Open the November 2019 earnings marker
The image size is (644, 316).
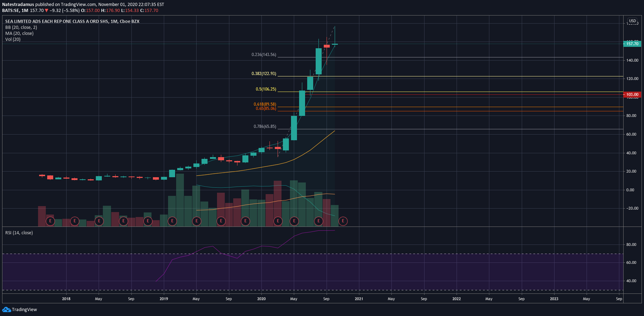[x=245, y=221]
